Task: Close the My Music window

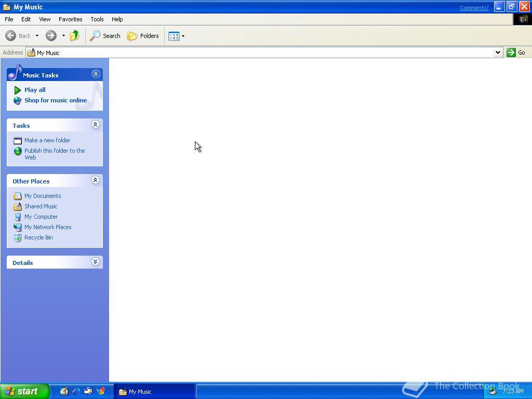Action: [524, 7]
